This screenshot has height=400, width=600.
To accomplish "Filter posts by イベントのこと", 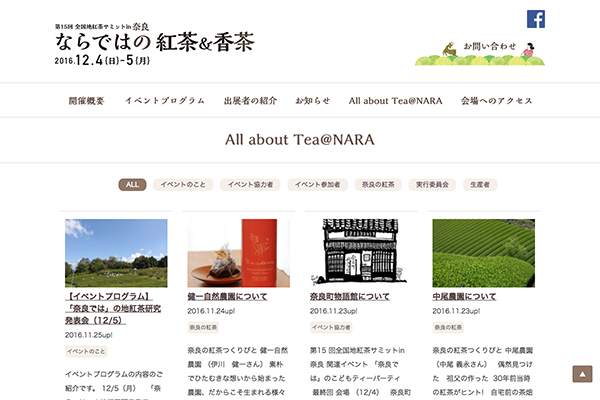I will [x=183, y=184].
